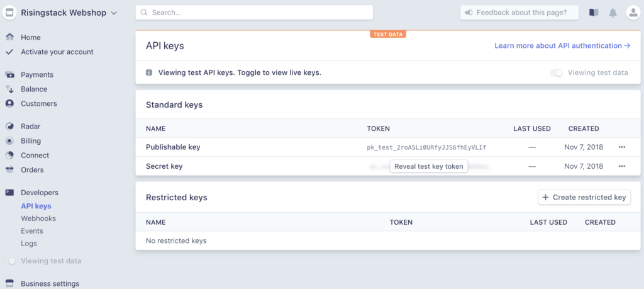Focus the Search input field
This screenshot has width=644, height=289.
coord(254,13)
